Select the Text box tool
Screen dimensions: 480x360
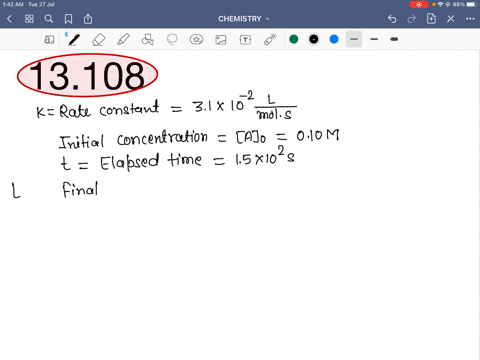(245, 40)
